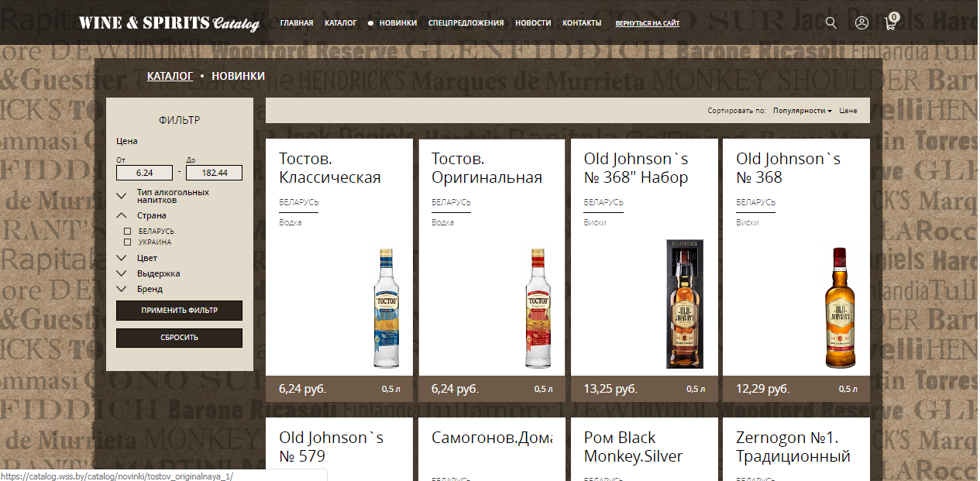The width and height of the screenshot is (980, 481).
Task: Click the Тостов. Классическая bottle image
Action: pos(386,308)
